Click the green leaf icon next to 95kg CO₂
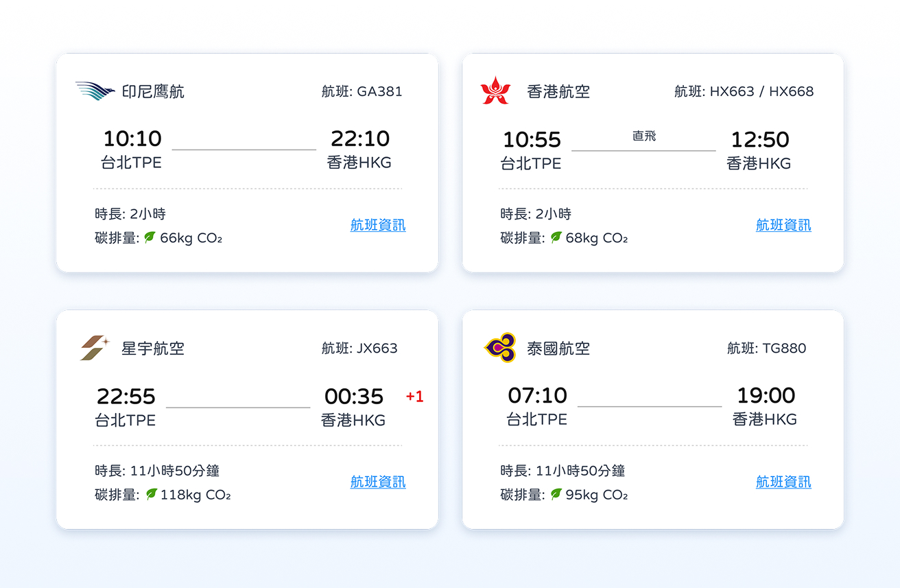The height and width of the screenshot is (588, 900). (556, 494)
